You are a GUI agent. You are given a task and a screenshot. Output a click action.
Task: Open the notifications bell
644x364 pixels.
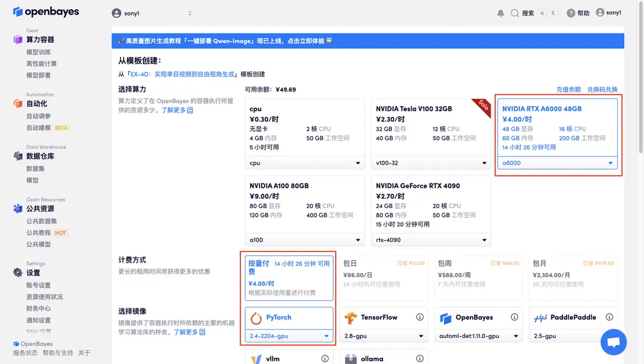click(500, 13)
